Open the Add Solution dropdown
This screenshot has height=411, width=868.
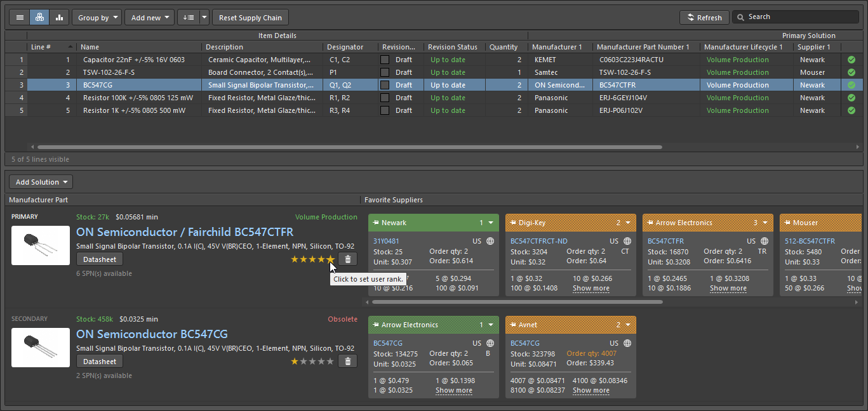[x=41, y=182]
